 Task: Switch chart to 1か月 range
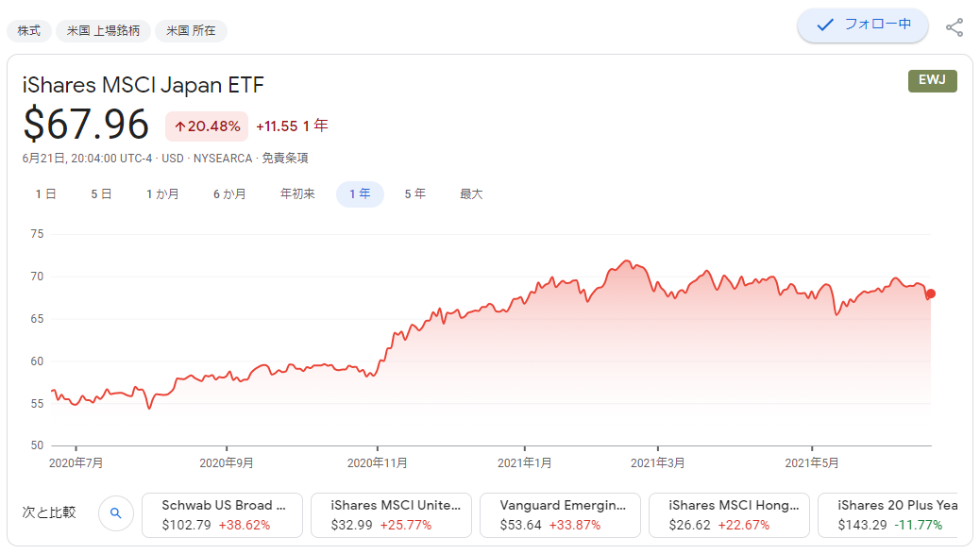[x=162, y=194]
